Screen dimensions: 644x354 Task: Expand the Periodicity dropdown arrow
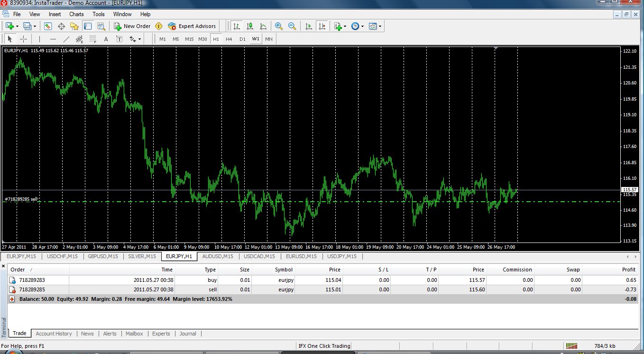coord(363,26)
